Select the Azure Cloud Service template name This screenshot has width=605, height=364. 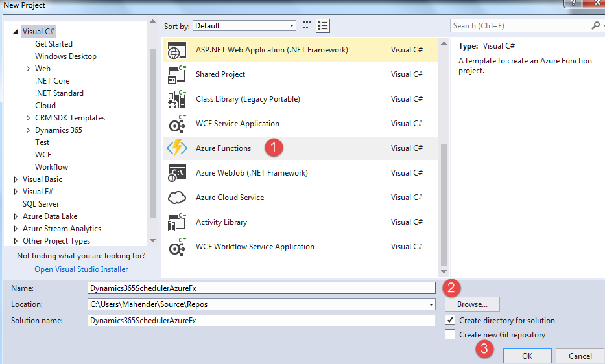(230, 198)
